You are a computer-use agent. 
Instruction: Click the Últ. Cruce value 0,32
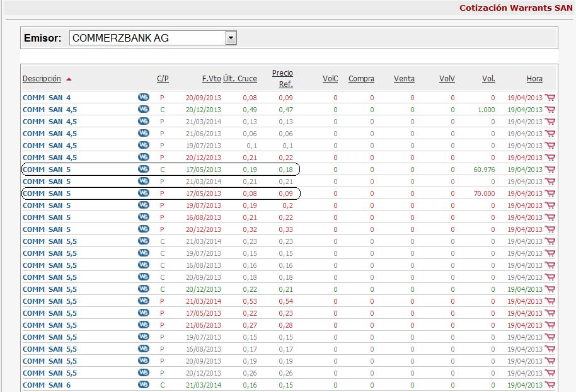250,229
